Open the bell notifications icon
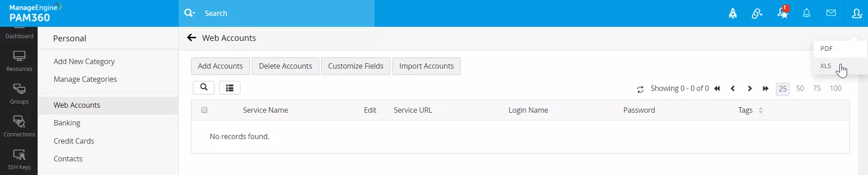 click(807, 13)
